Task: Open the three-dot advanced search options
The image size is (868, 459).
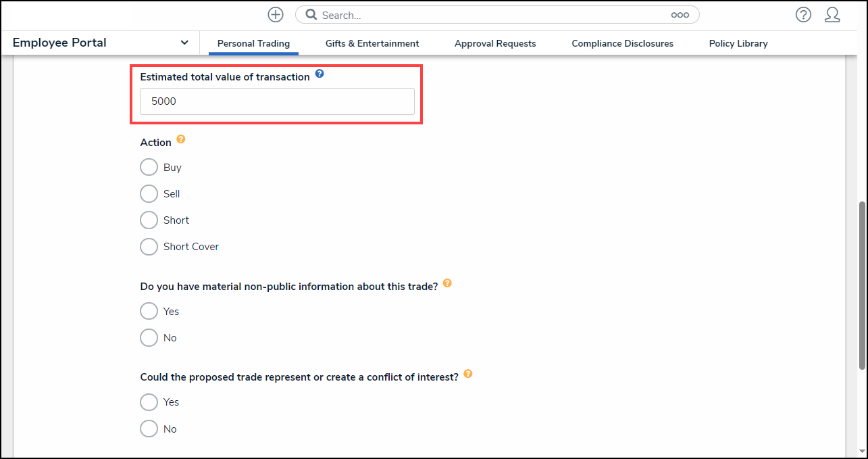Action: point(680,15)
